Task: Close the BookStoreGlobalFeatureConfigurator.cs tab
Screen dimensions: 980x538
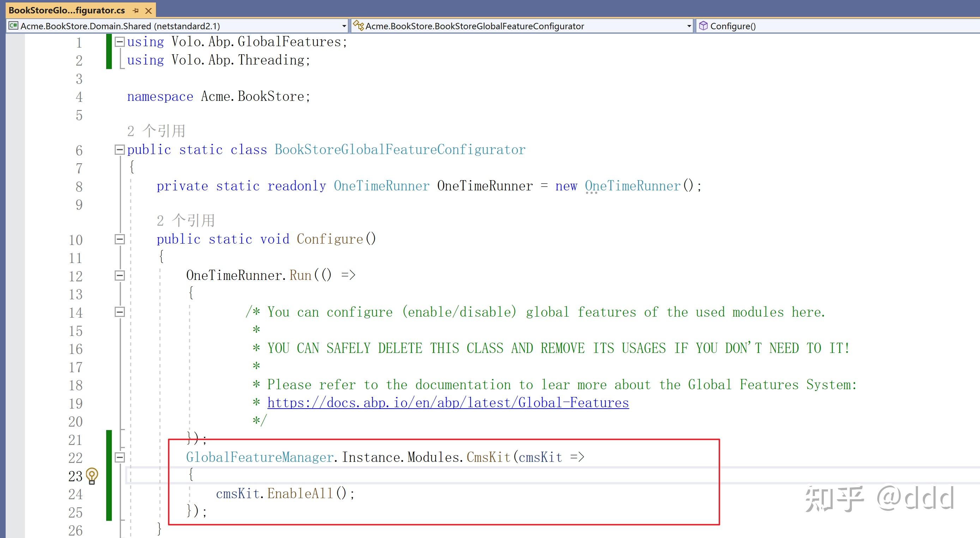Action: point(149,11)
